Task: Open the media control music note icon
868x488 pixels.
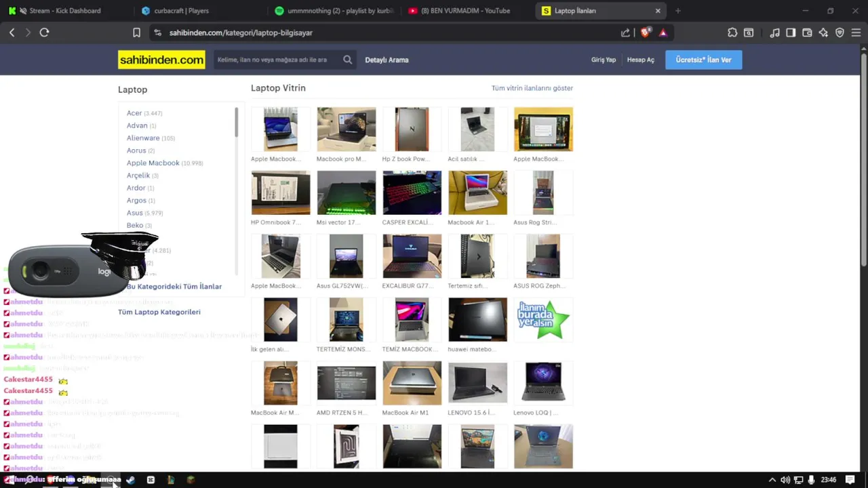Action: 774,33
